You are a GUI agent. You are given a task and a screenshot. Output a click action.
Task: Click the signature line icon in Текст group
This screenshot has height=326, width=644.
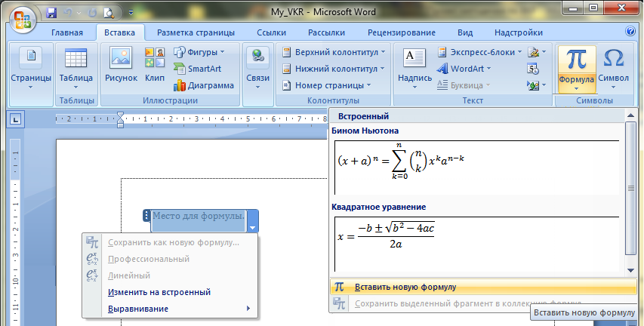[x=533, y=52]
